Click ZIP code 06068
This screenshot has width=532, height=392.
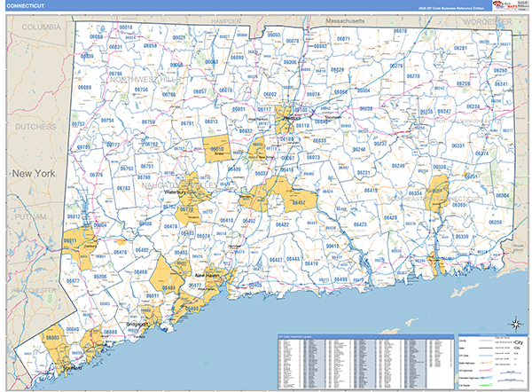pyautogui.click(x=96, y=36)
